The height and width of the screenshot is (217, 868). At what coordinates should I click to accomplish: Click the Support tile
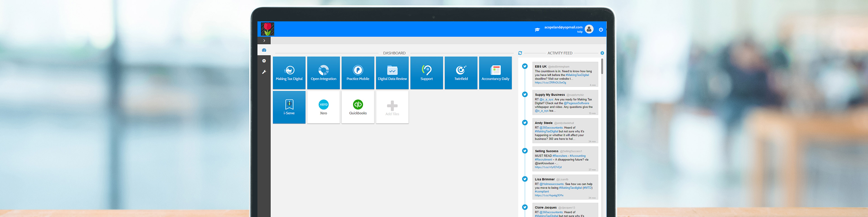pyautogui.click(x=426, y=73)
